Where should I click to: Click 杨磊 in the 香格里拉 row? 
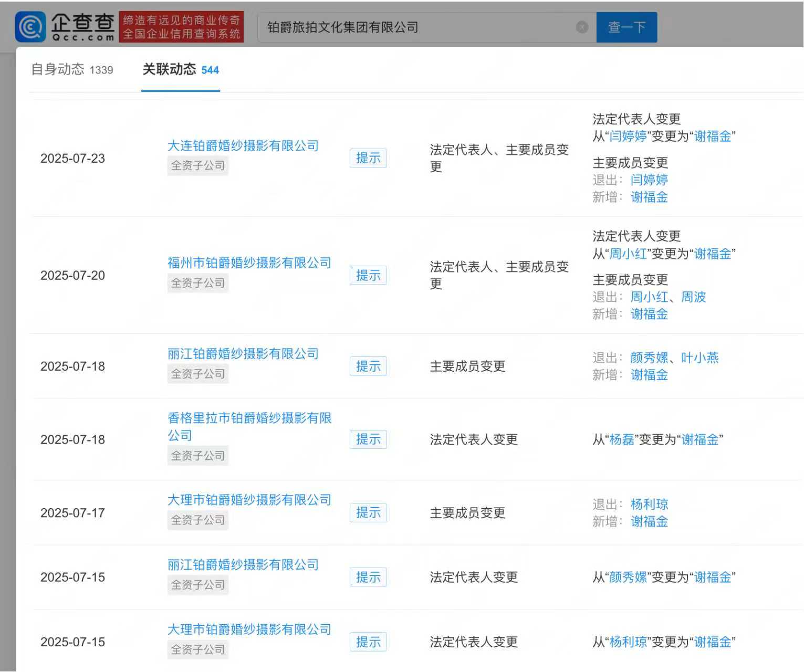[622, 439]
